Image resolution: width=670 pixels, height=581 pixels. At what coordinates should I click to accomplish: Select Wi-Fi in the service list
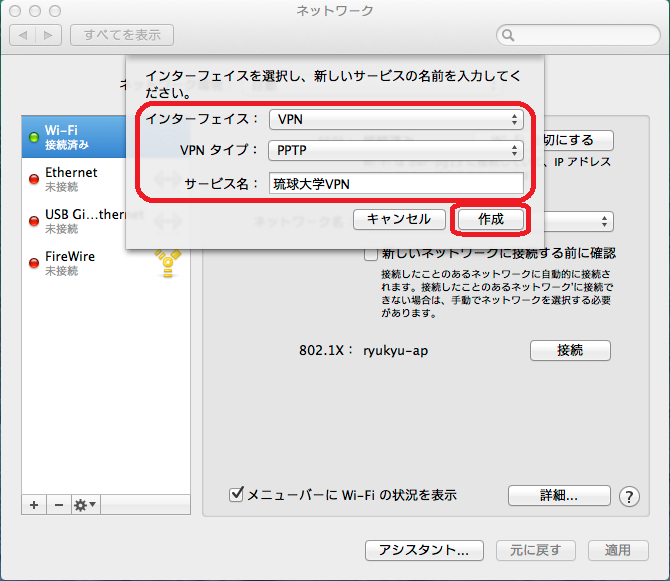coord(74,137)
